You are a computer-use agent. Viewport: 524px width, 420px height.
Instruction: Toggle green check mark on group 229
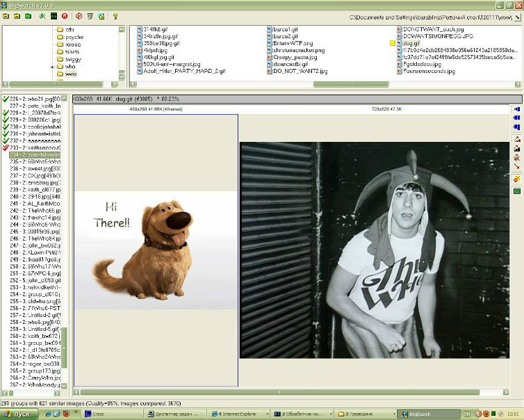tap(6, 120)
